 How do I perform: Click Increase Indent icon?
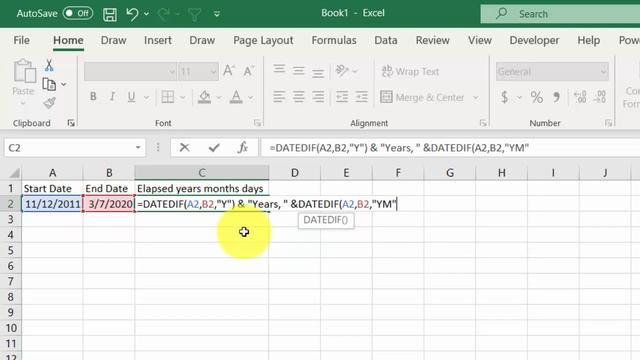(x=362, y=97)
